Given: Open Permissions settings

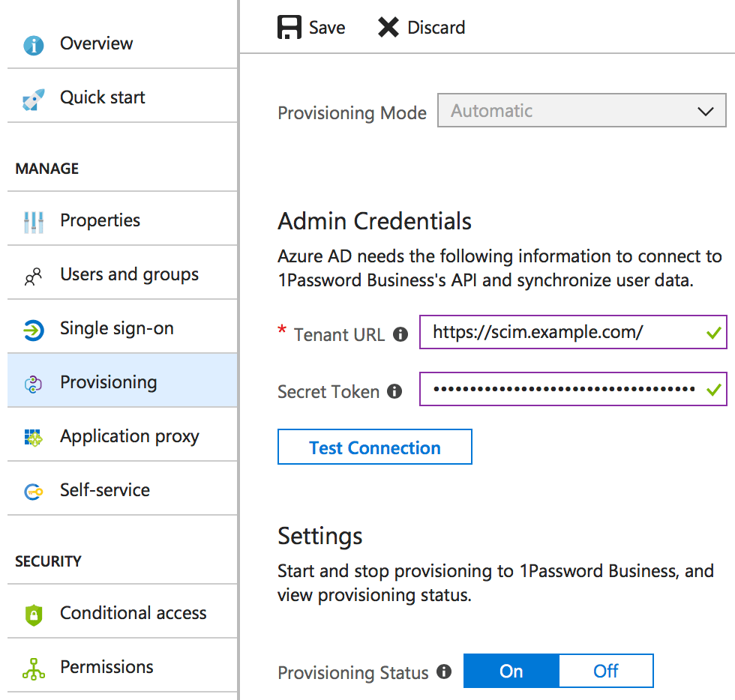Looking at the screenshot, I should [122, 666].
